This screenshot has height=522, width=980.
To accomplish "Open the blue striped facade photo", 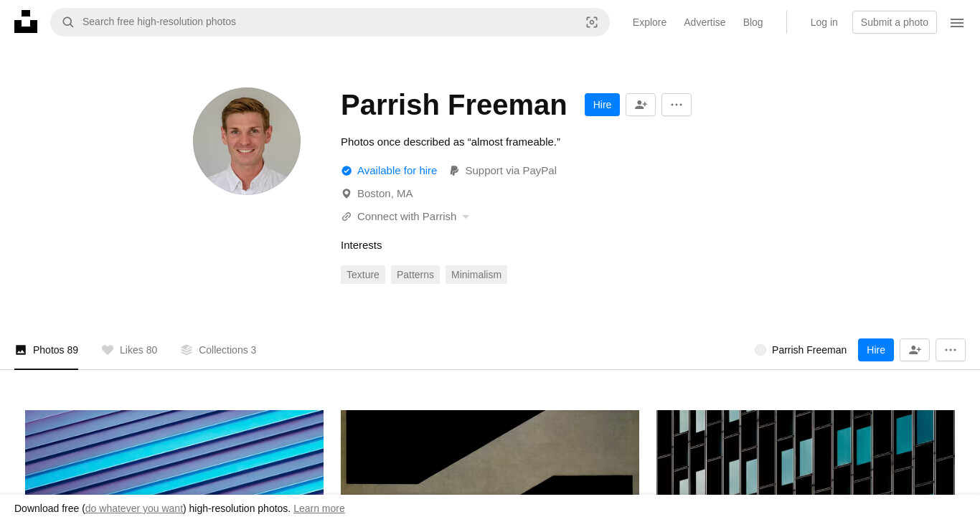I will 174,452.
